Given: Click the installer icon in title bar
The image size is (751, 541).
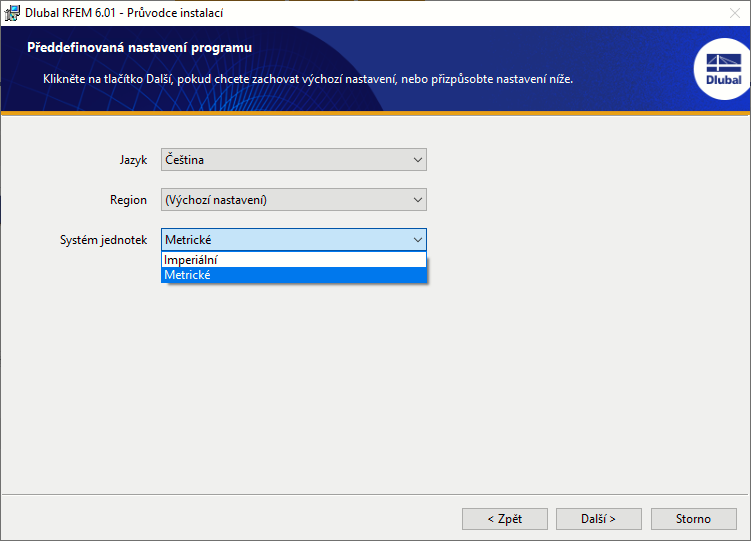Looking at the screenshot, I should [12, 13].
